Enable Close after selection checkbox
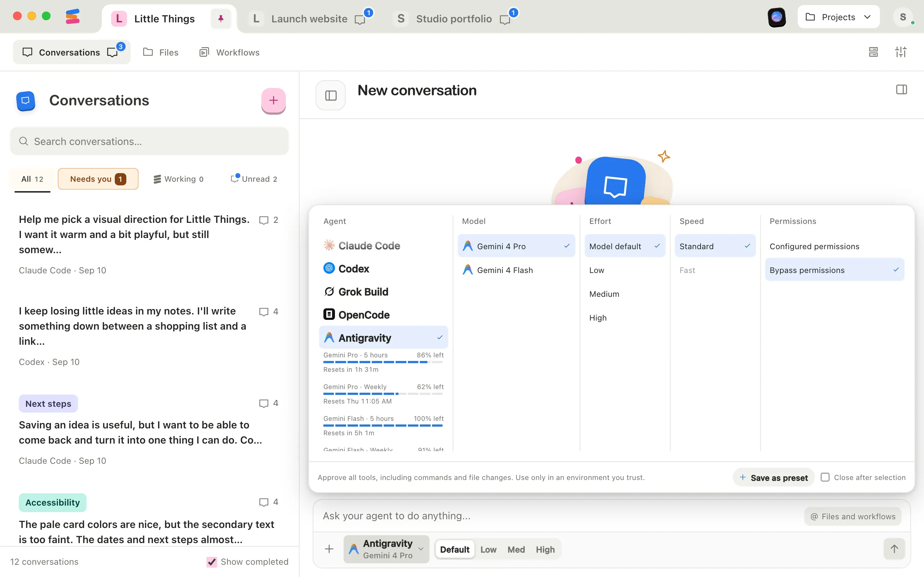924x577 pixels. coord(825,477)
